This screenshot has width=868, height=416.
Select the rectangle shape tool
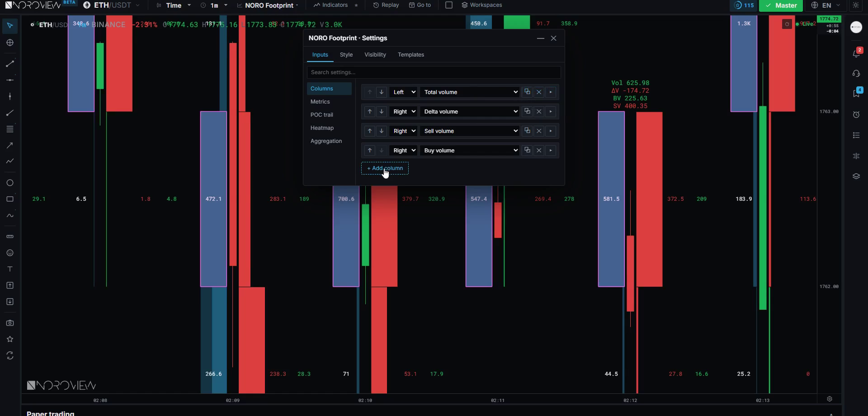10,199
